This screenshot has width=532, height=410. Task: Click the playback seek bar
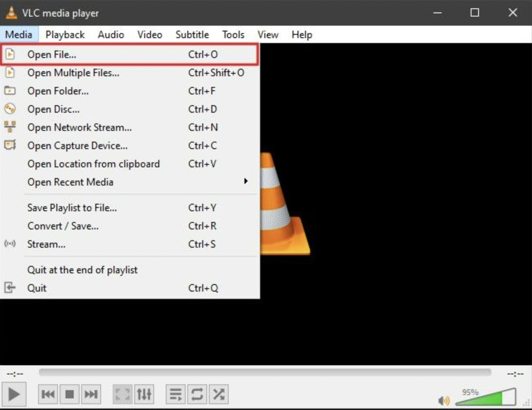pos(265,372)
